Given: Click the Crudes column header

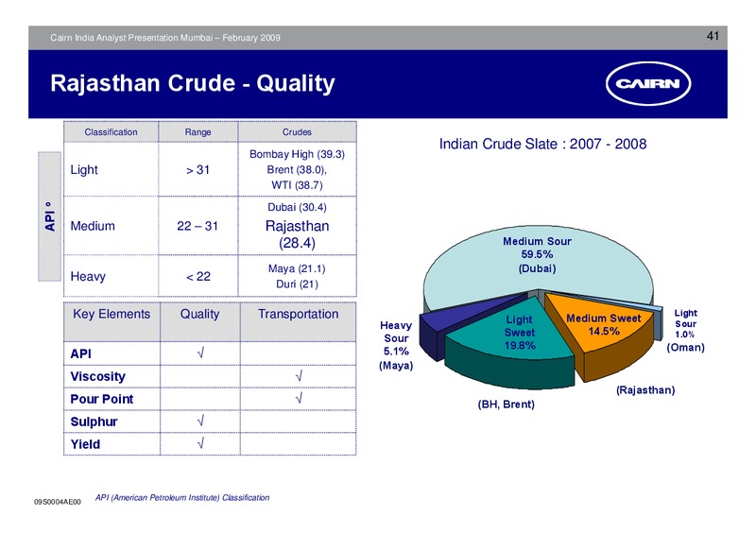Looking at the screenshot, I should pos(297,132).
